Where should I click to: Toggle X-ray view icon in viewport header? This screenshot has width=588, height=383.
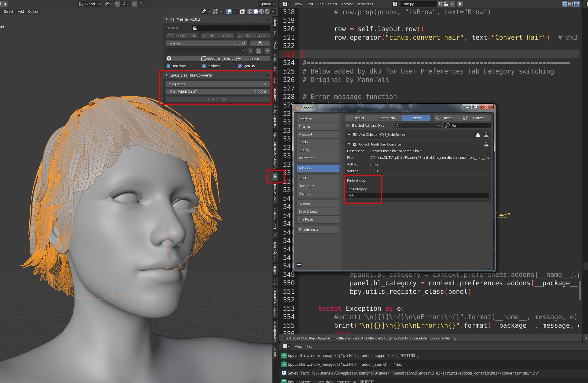coord(242,11)
